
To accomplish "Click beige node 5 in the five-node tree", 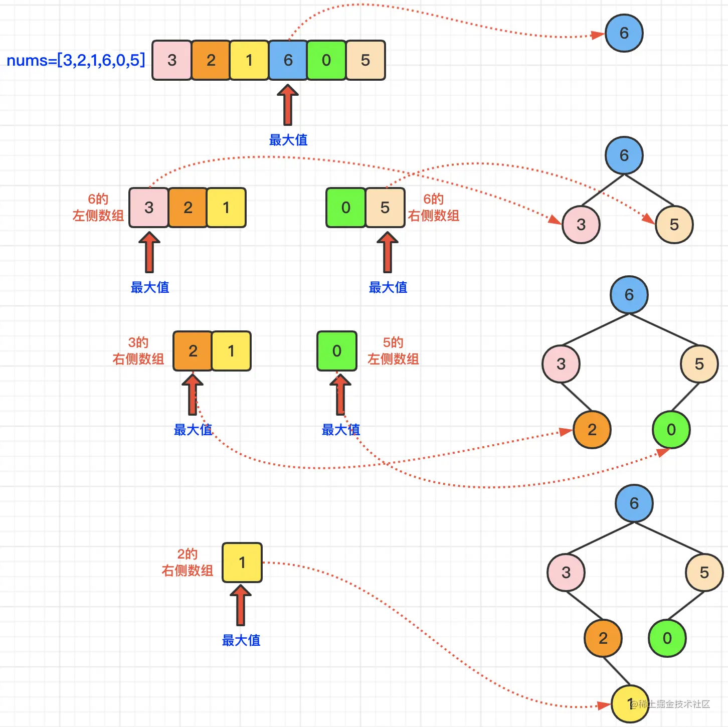I will [x=699, y=364].
